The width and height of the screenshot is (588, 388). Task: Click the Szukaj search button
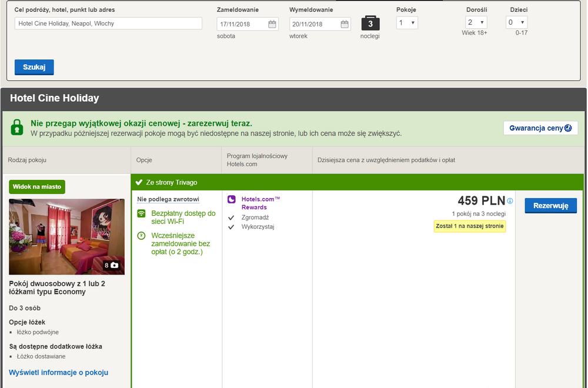click(x=34, y=67)
